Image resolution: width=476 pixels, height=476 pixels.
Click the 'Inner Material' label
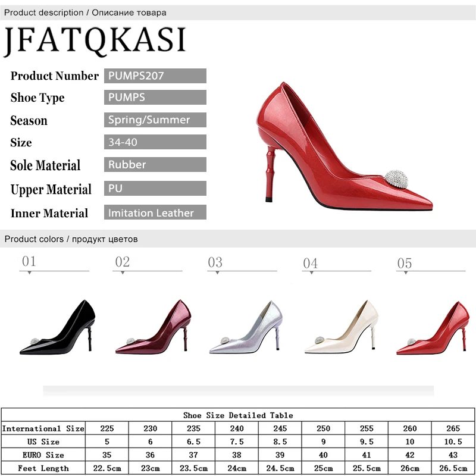tap(49, 213)
